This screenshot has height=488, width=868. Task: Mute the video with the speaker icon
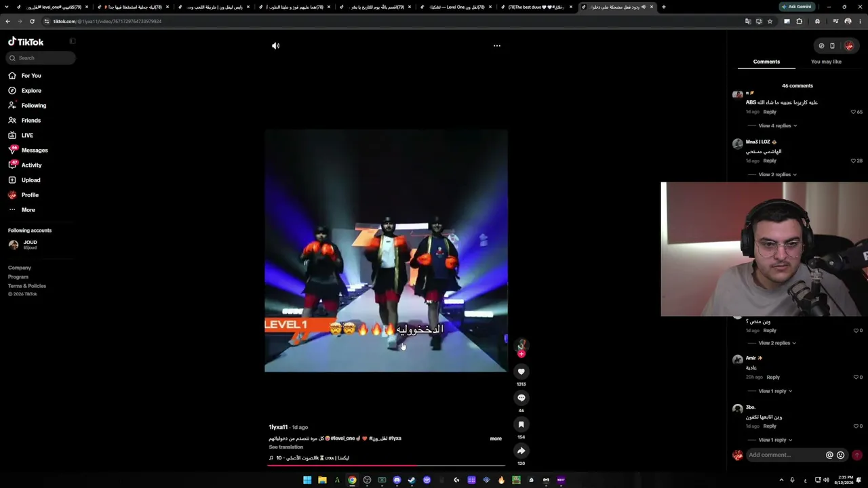[x=275, y=45]
